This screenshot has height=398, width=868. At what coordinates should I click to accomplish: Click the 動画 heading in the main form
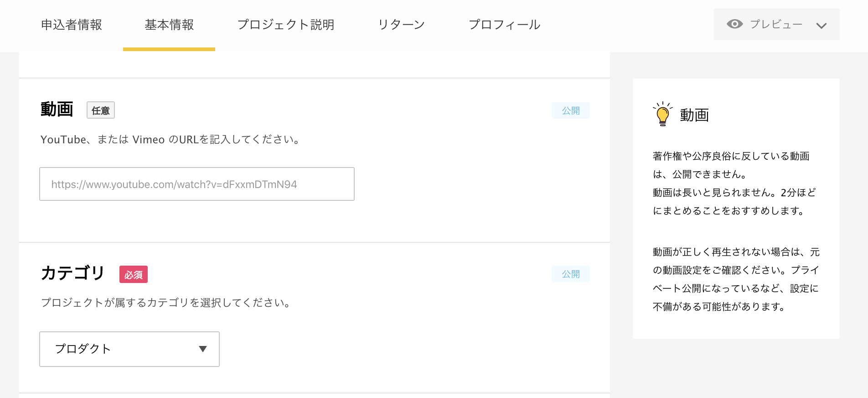pos(57,110)
